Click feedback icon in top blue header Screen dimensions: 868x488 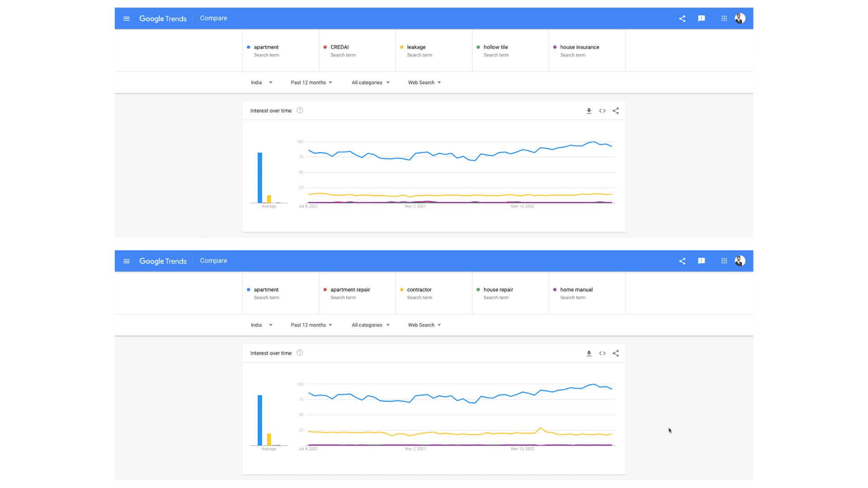pos(701,19)
